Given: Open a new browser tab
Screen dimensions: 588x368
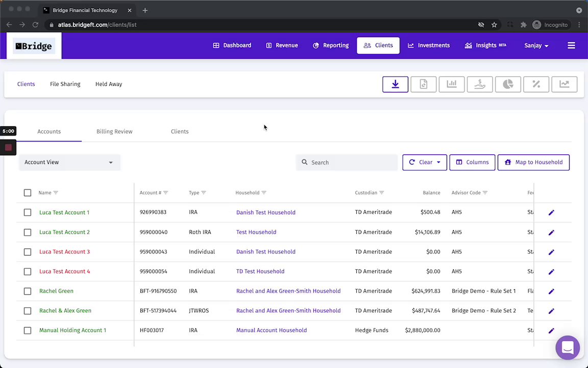Looking at the screenshot, I should [x=145, y=10].
